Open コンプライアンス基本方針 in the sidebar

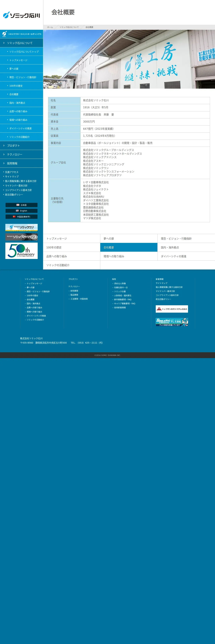(18, 190)
